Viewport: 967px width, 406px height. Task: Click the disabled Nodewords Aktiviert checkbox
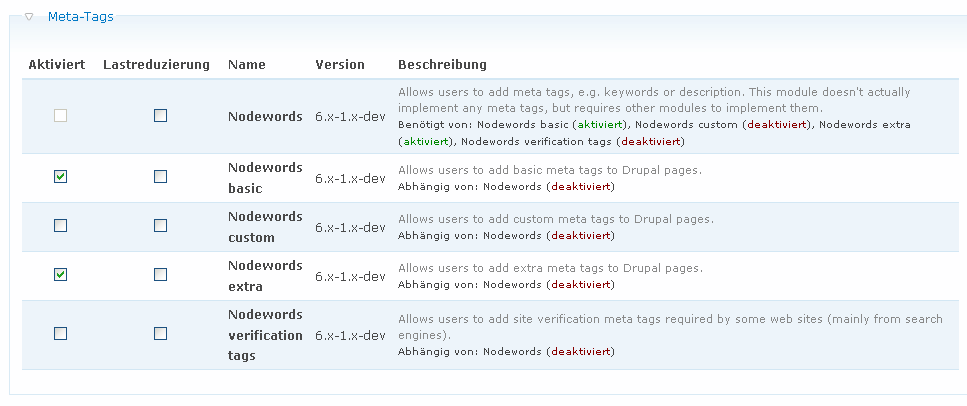click(x=60, y=116)
